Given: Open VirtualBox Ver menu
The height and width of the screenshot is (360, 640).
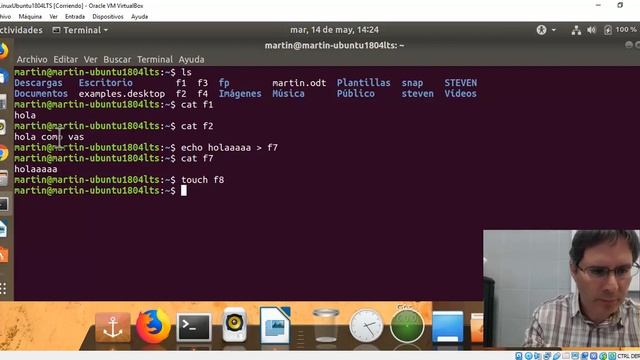Looking at the screenshot, I should (x=53, y=17).
